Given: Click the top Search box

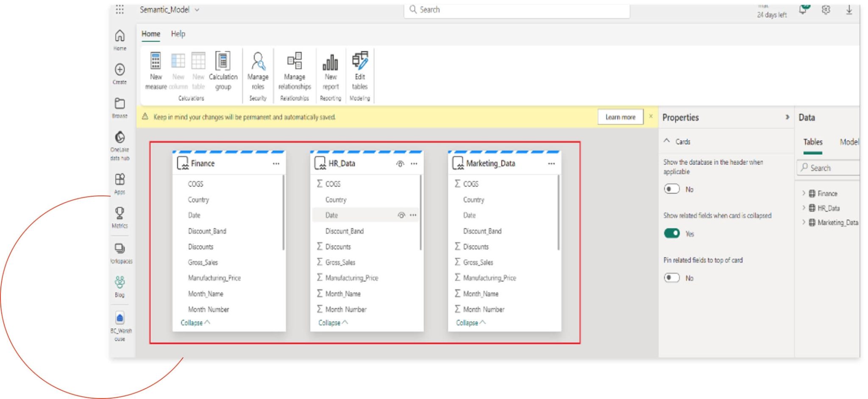Looking at the screenshot, I should point(517,10).
